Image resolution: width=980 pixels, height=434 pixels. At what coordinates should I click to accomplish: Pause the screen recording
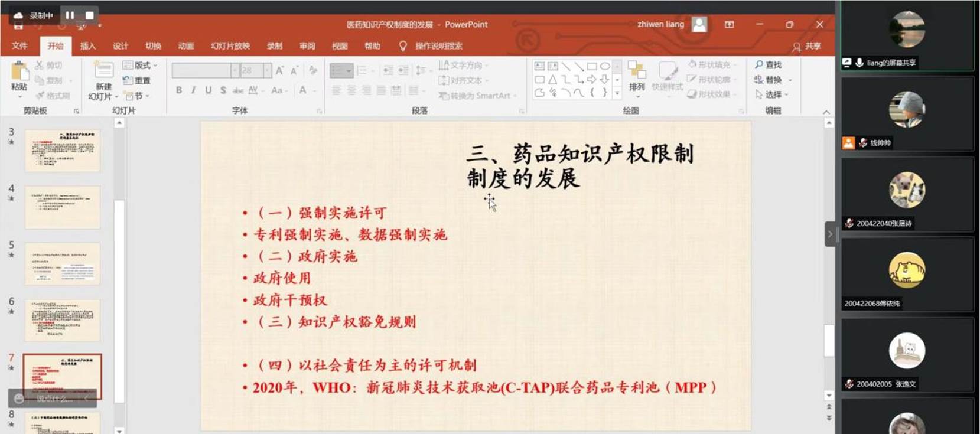tap(70, 15)
